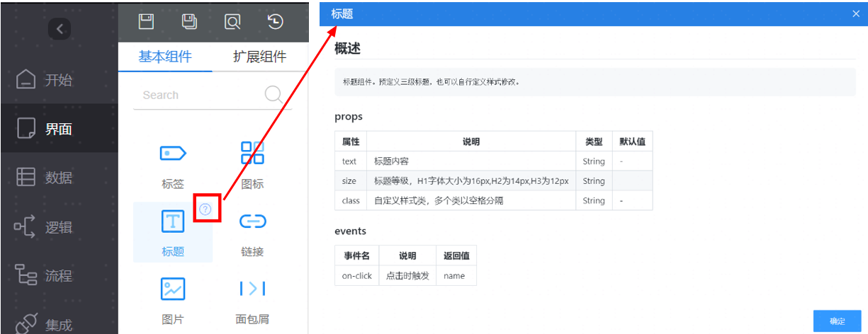Screen dimensions: 868x334
Task: Click the 标题组件 overview description text
Action: [x=432, y=82]
